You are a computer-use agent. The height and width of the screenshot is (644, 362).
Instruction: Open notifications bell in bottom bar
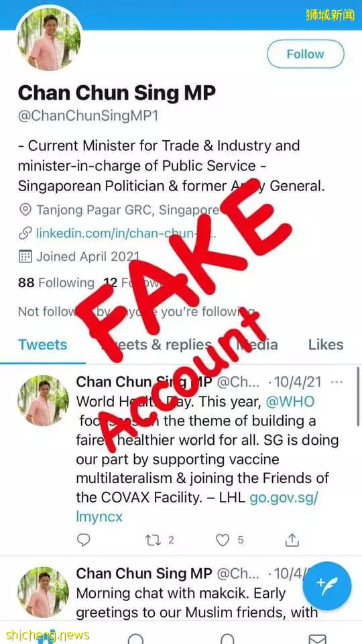(227, 639)
